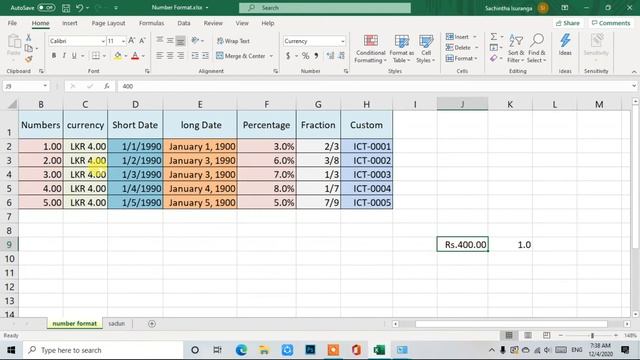Open Sort & Filter menu
Image resolution: width=640 pixels, height=360 pixels.
pyautogui.click(x=516, y=49)
